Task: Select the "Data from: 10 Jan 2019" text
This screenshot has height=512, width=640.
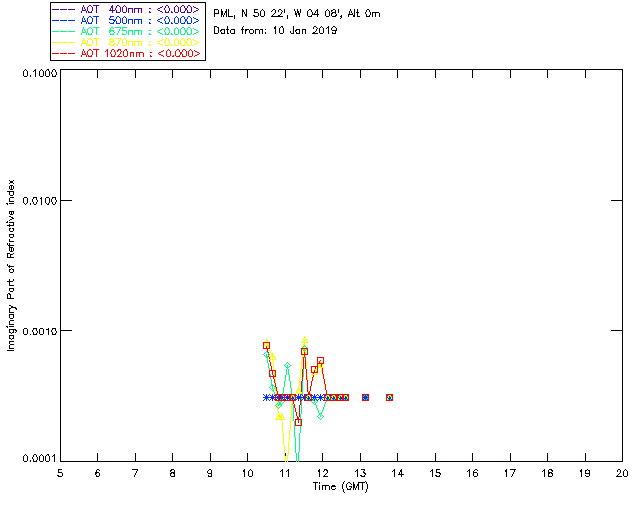Action: click(x=275, y=31)
